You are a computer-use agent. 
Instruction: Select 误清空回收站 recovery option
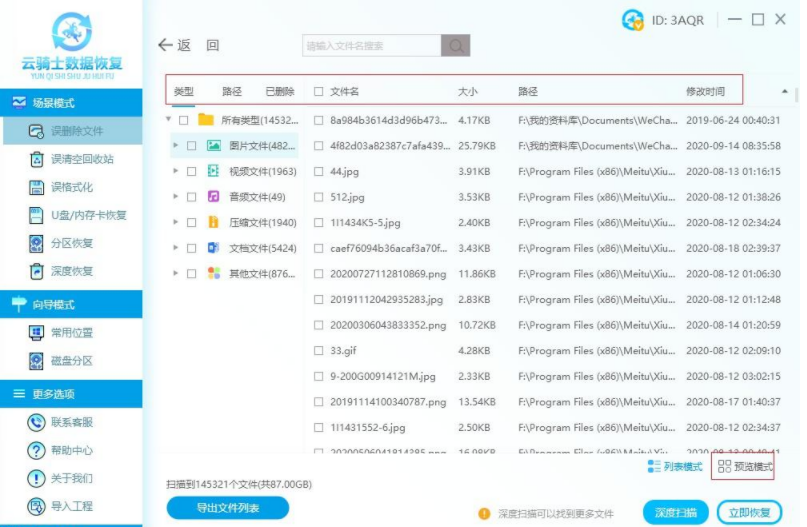[72, 159]
